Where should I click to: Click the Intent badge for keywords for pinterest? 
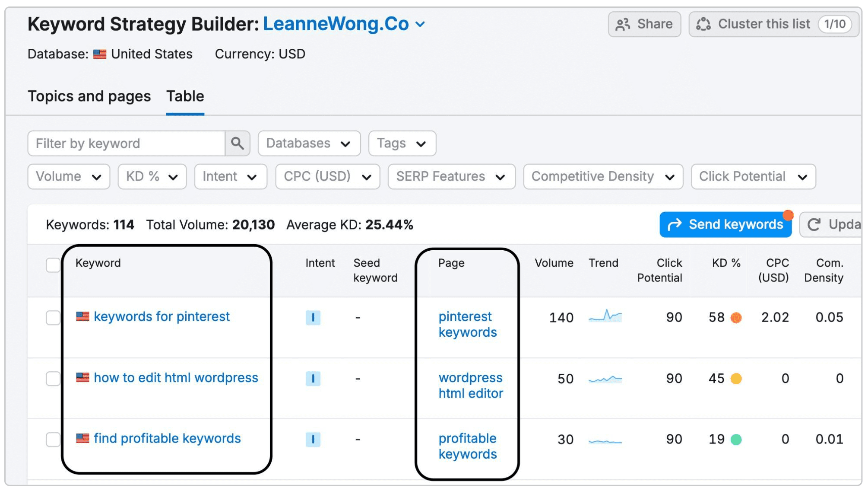[x=313, y=317]
